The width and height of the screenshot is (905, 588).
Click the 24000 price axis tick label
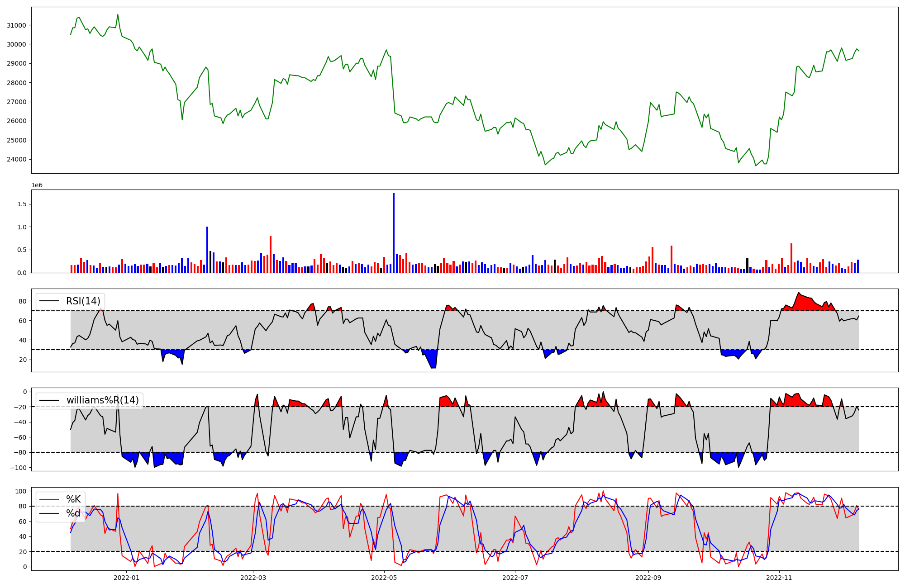[17, 159]
